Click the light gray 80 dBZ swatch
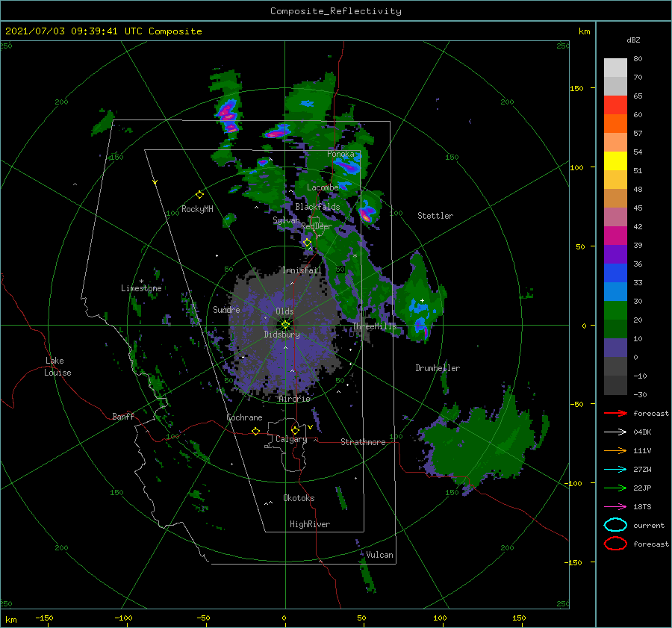 click(615, 67)
